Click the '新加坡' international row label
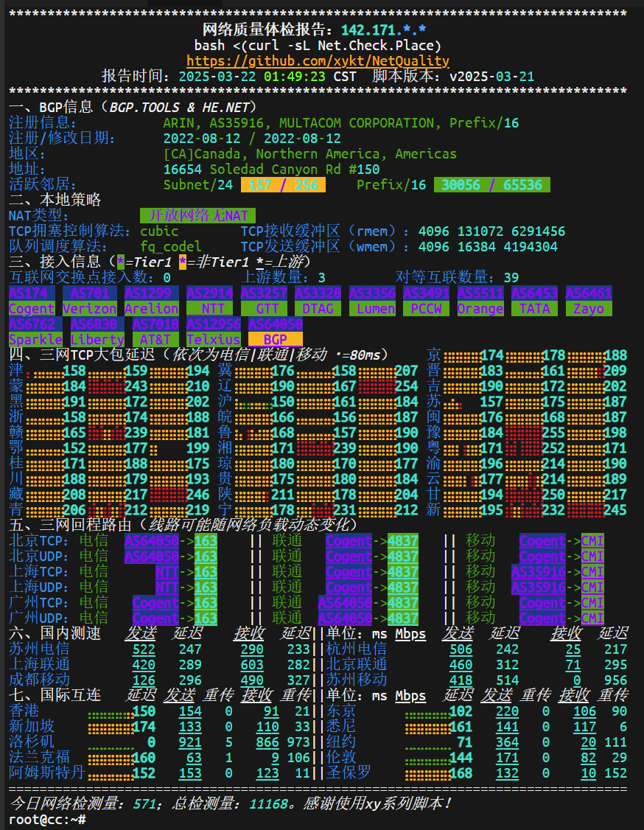Screen dimensions: 644x830 [32, 726]
